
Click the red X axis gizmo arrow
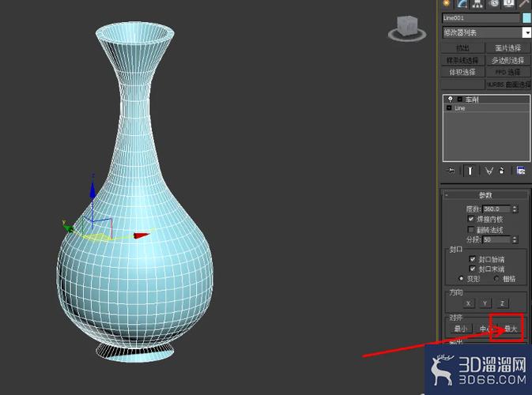coord(141,235)
